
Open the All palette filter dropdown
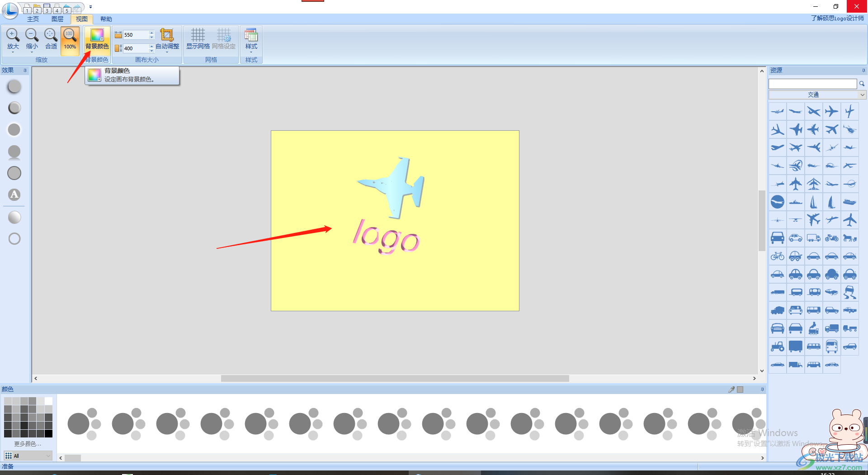pyautogui.click(x=28, y=456)
